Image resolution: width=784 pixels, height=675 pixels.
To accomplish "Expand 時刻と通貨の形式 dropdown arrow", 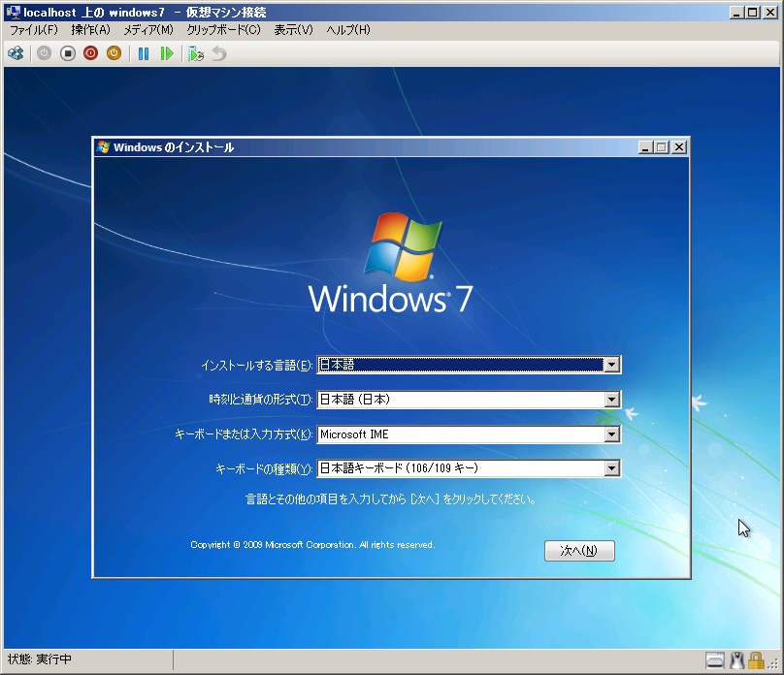I will pos(611,400).
